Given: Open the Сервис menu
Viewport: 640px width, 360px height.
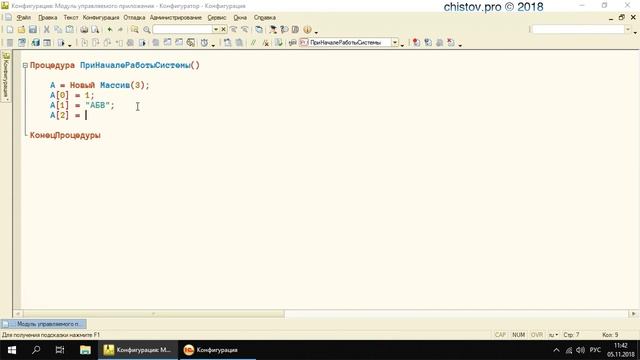Looking at the screenshot, I should click(217, 18).
